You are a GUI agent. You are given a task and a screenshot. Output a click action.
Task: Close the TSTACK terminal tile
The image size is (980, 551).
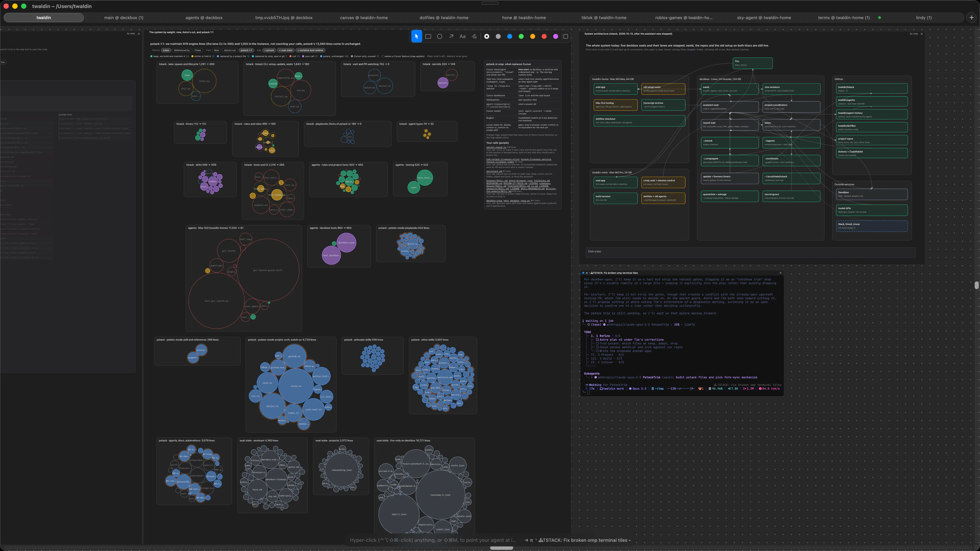(780, 273)
